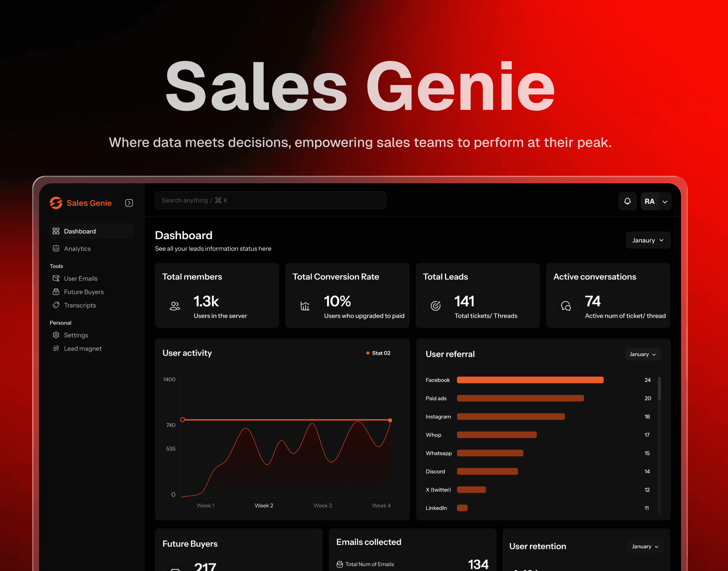Click the Week 4 axis label
This screenshot has width=728, height=571.
[x=381, y=506]
